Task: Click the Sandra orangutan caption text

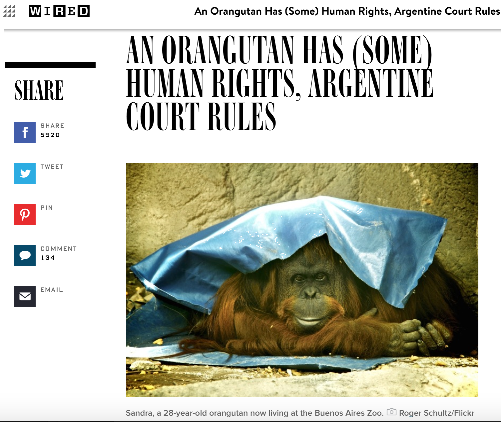Action: pos(254,413)
